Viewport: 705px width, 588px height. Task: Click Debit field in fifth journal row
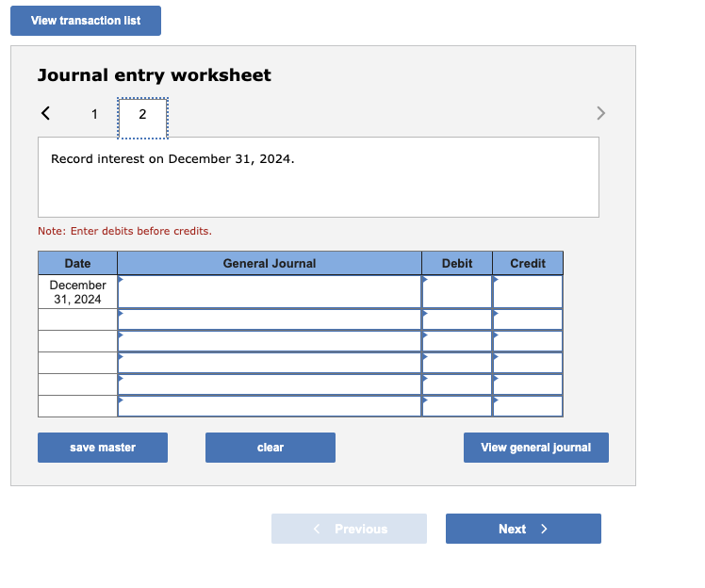pyautogui.click(x=457, y=384)
